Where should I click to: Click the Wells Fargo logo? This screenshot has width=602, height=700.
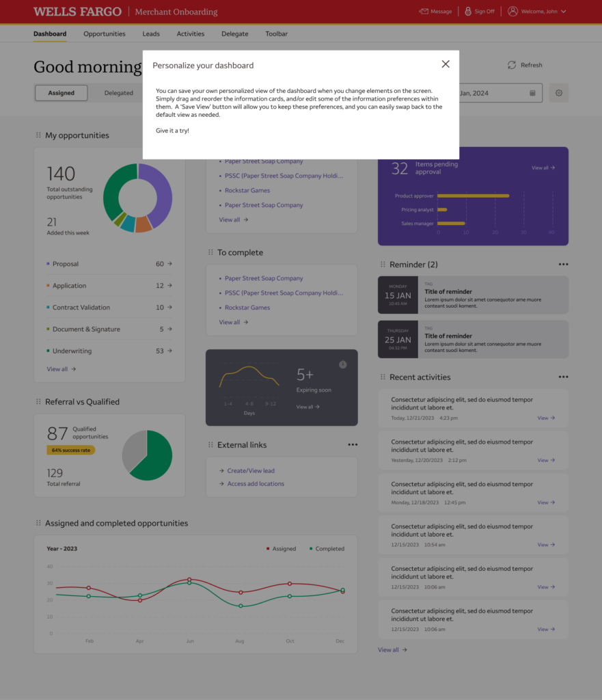tap(77, 12)
